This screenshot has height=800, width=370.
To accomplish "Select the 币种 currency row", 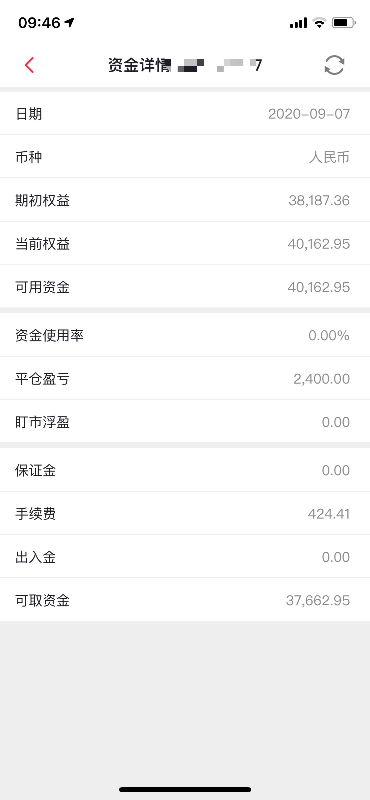I will (x=185, y=157).
